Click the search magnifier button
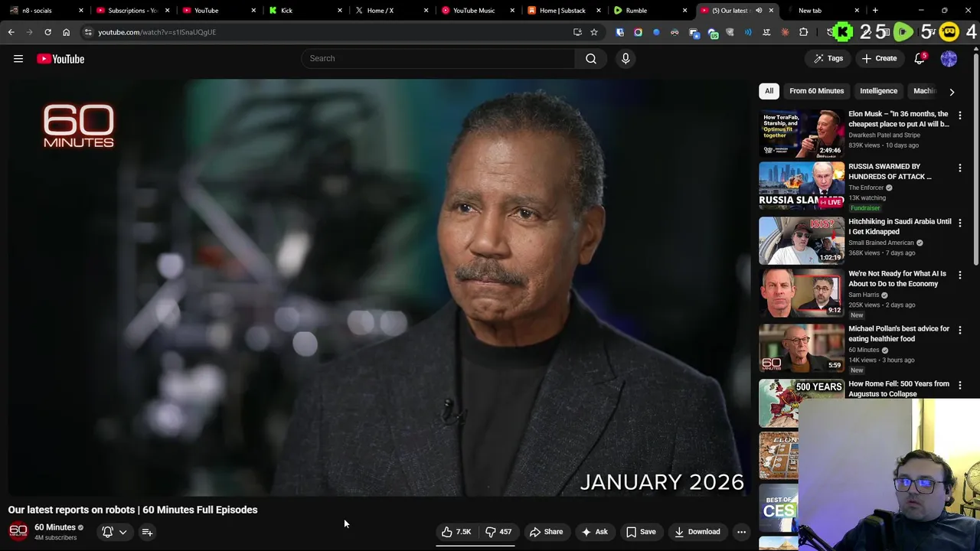Image resolution: width=980 pixels, height=551 pixels. (591, 58)
